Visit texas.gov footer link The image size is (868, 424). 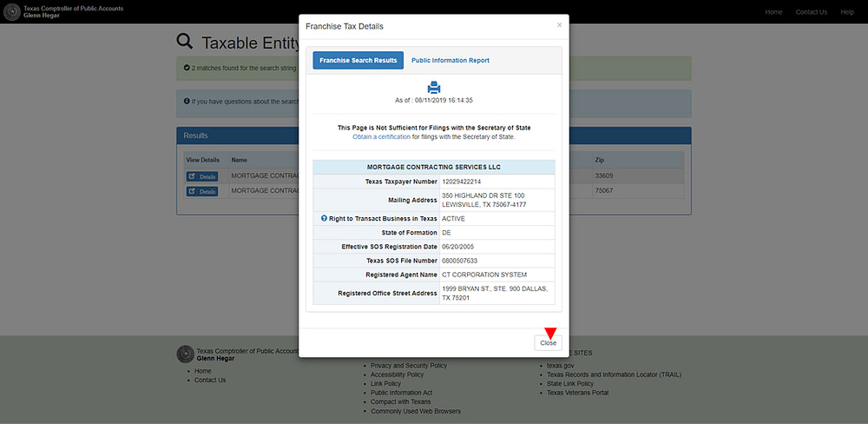[x=560, y=366]
